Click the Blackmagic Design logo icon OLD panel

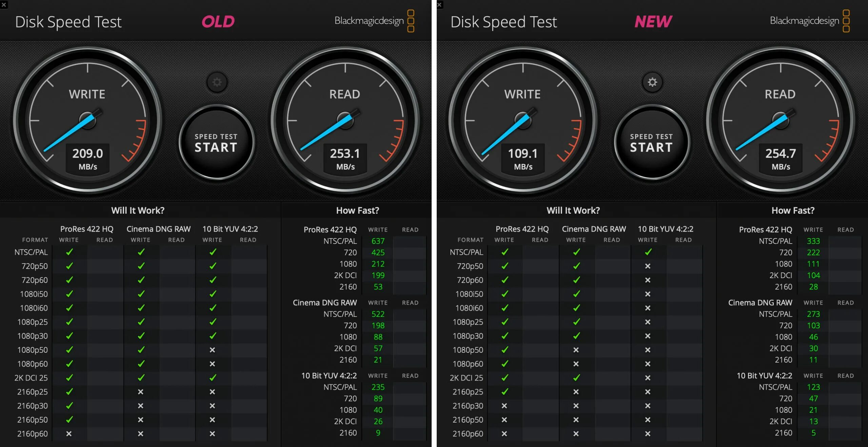[x=413, y=21]
